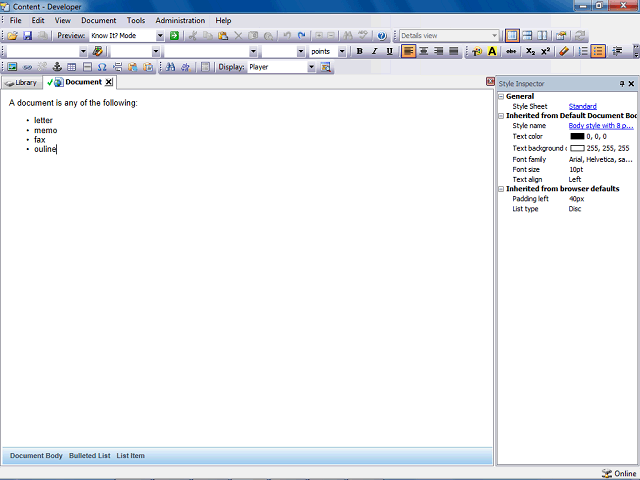Toggle justified text alignment
Viewport: 640px width, 480px height.
(453, 51)
